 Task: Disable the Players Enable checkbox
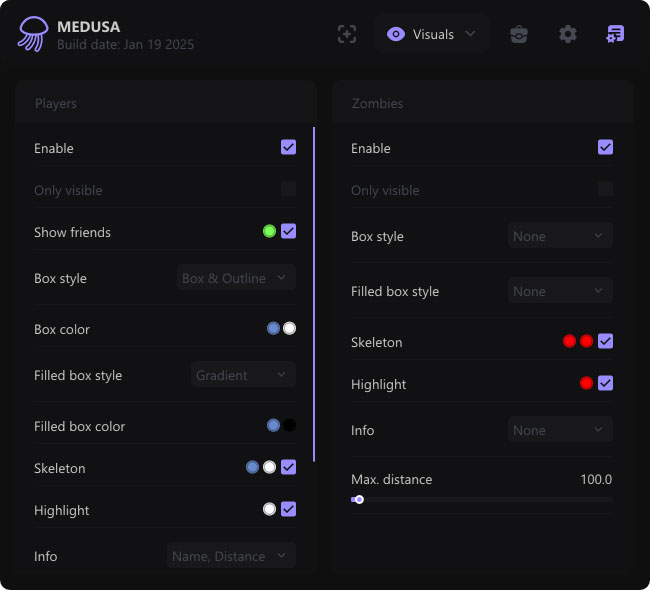pyautogui.click(x=288, y=148)
